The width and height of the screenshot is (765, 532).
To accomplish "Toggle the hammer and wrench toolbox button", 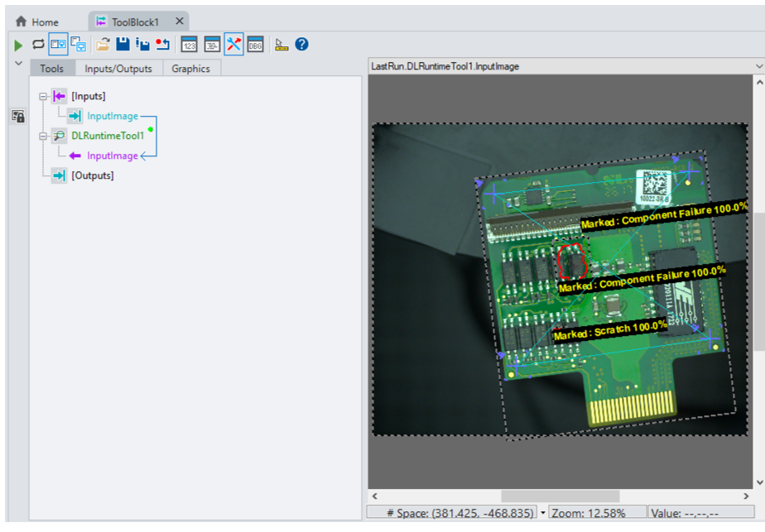I will tap(233, 45).
